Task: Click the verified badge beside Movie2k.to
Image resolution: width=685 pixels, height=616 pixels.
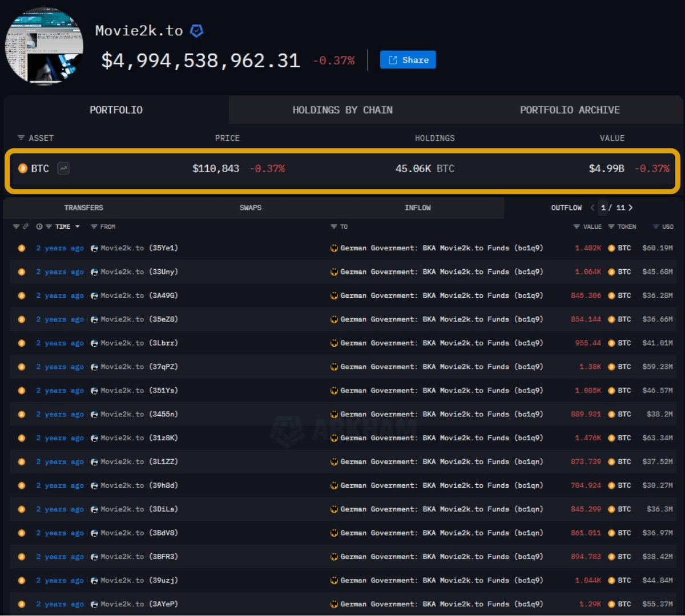Action: (x=196, y=31)
